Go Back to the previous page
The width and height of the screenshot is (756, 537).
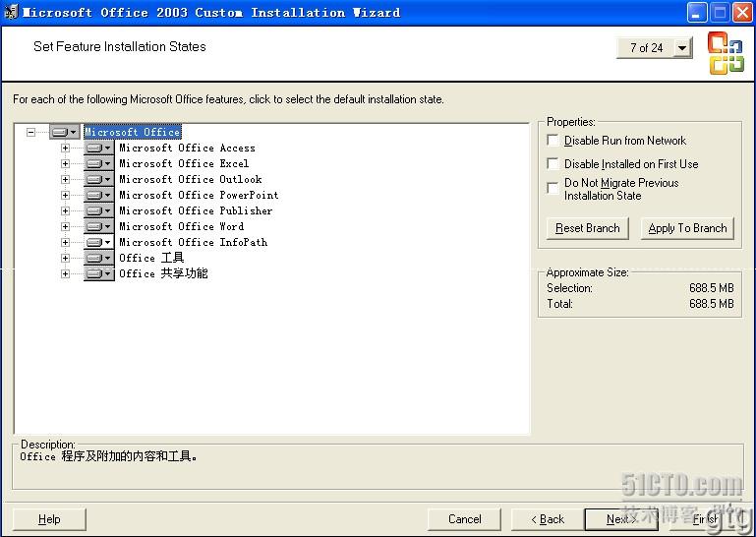click(x=548, y=519)
